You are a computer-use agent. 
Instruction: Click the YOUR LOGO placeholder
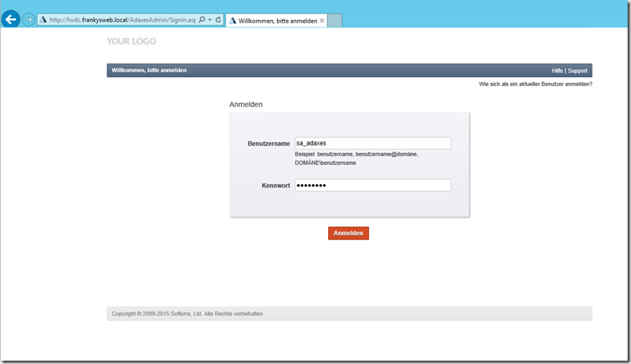coord(131,41)
